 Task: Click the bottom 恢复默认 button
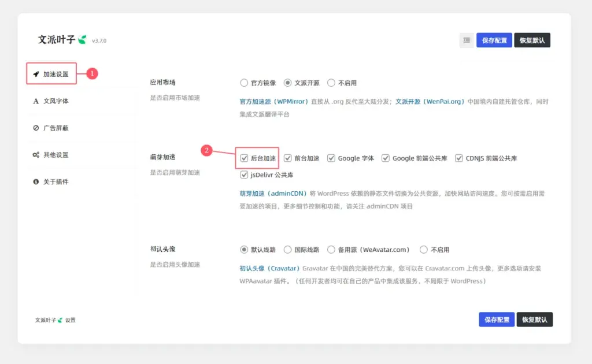534,320
